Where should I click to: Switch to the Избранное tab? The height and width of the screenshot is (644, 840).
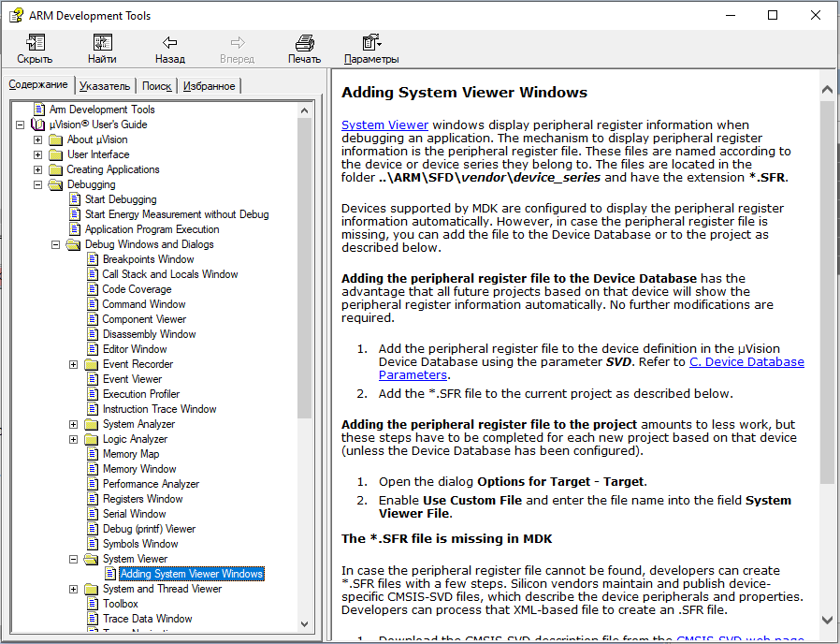coord(209,86)
